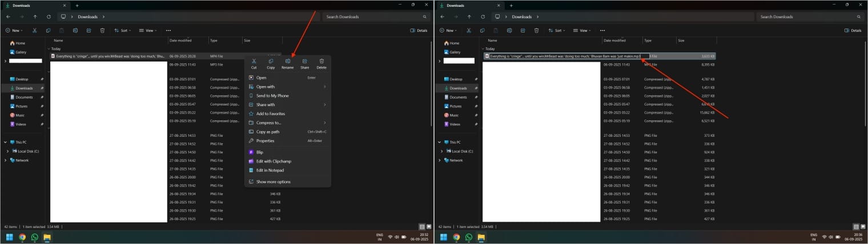Open the View dropdown in the left window

tap(148, 30)
